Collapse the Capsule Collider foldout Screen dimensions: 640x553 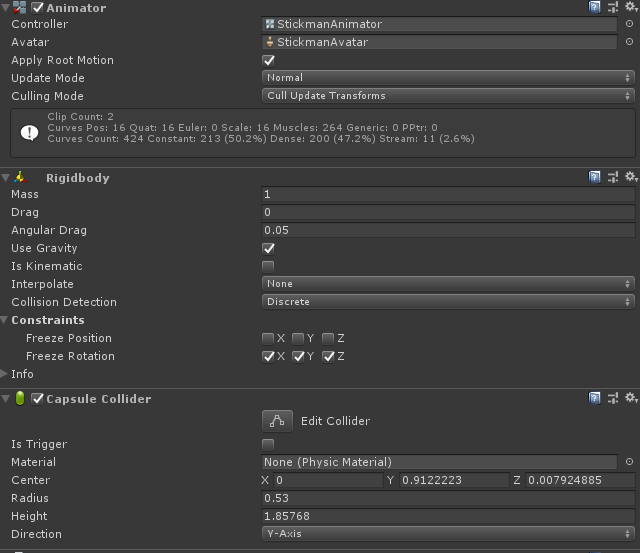(x=5, y=398)
